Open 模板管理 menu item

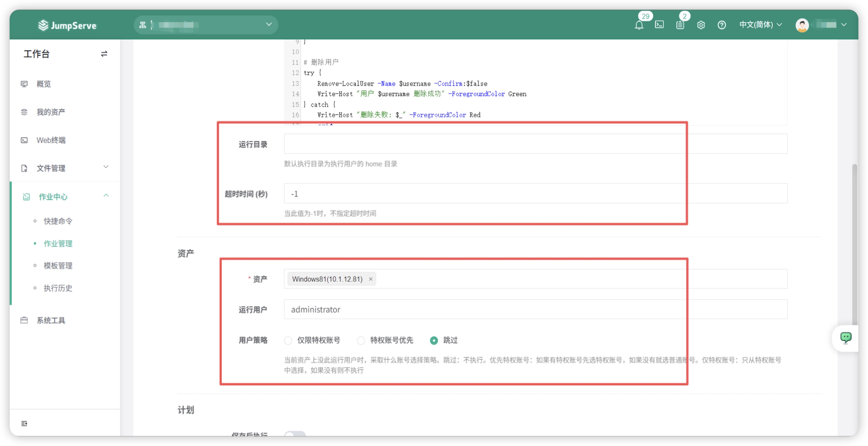[58, 266]
